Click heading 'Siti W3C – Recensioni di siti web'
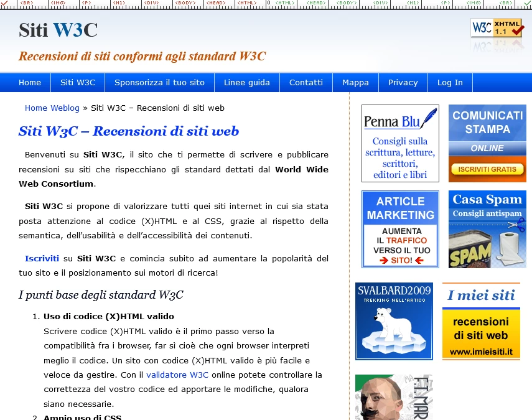This screenshot has height=420, width=532. (129, 131)
